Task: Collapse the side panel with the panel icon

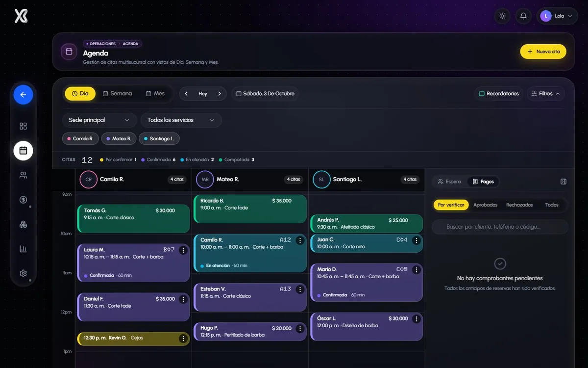Action: click(x=563, y=182)
